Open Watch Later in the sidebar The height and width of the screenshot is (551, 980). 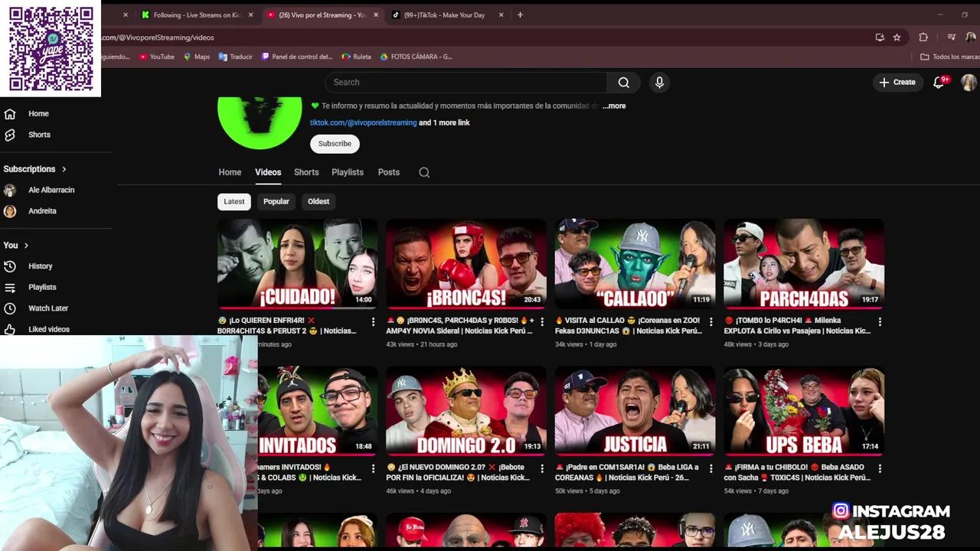coord(48,308)
